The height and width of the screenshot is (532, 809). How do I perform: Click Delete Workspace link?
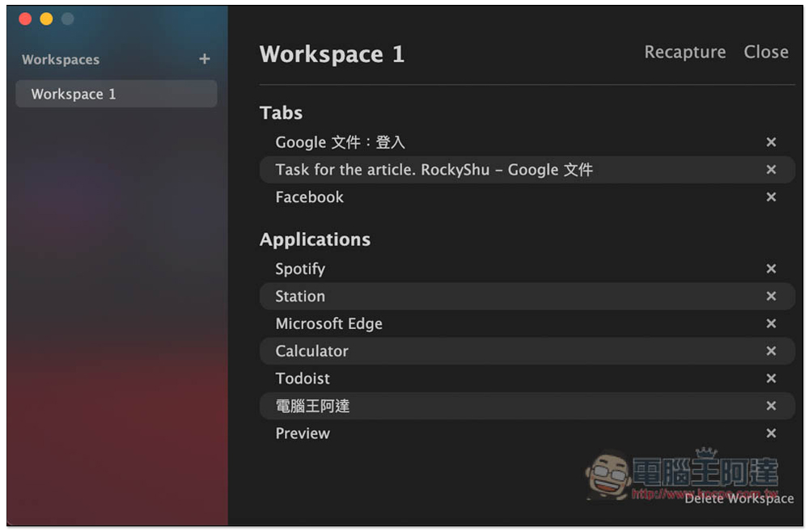[739, 499]
